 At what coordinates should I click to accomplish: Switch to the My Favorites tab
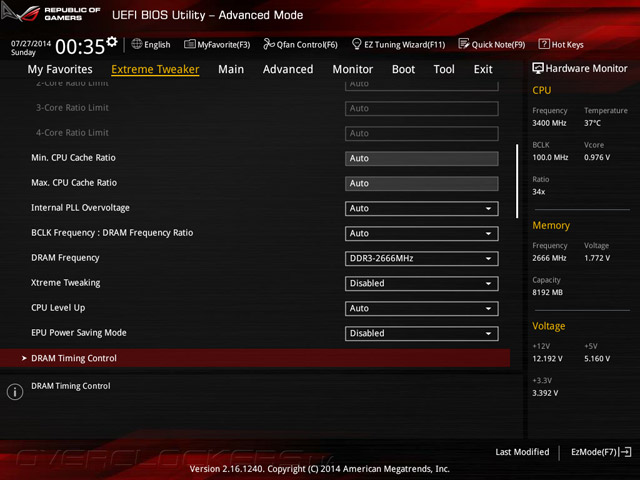(x=60, y=69)
